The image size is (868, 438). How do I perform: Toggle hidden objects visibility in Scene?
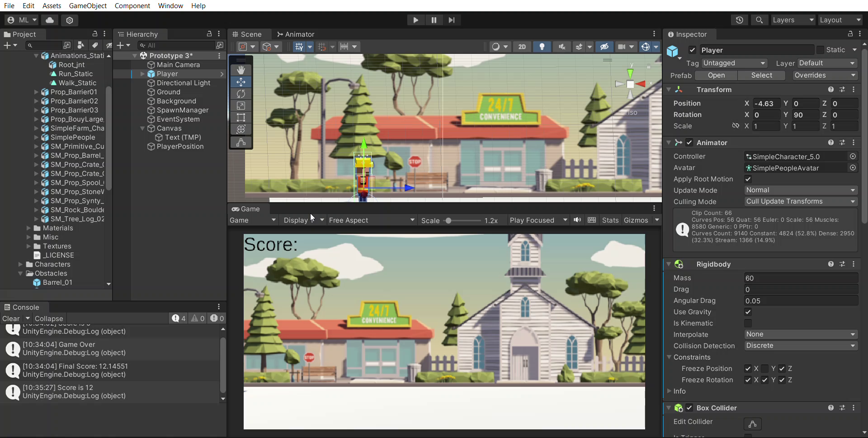pos(604,47)
